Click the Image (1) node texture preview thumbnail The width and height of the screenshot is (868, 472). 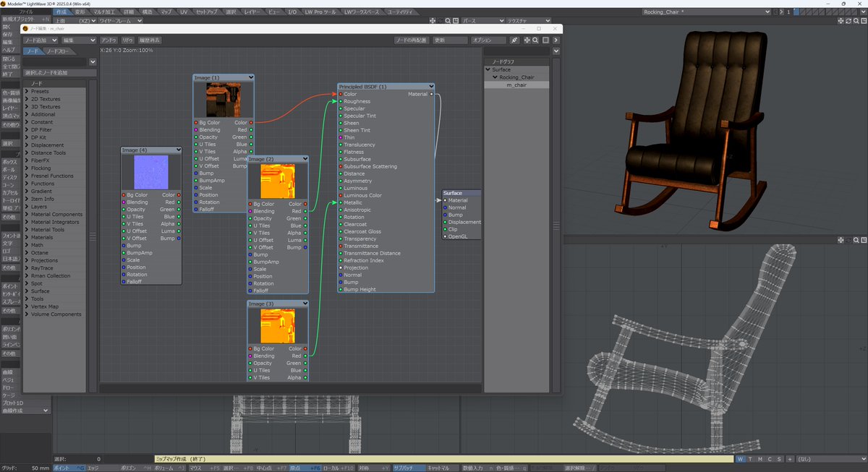tap(223, 100)
